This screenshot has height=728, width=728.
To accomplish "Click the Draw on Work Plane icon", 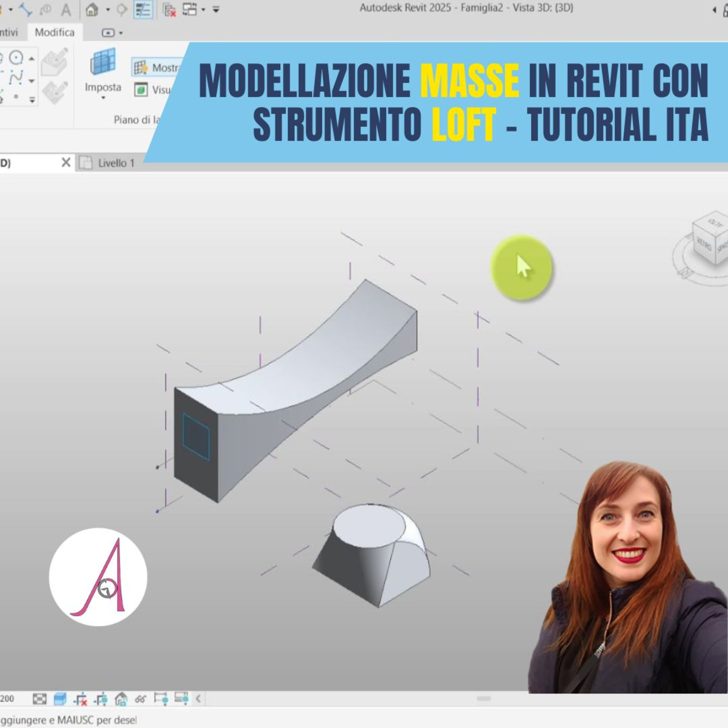I will (x=55, y=93).
